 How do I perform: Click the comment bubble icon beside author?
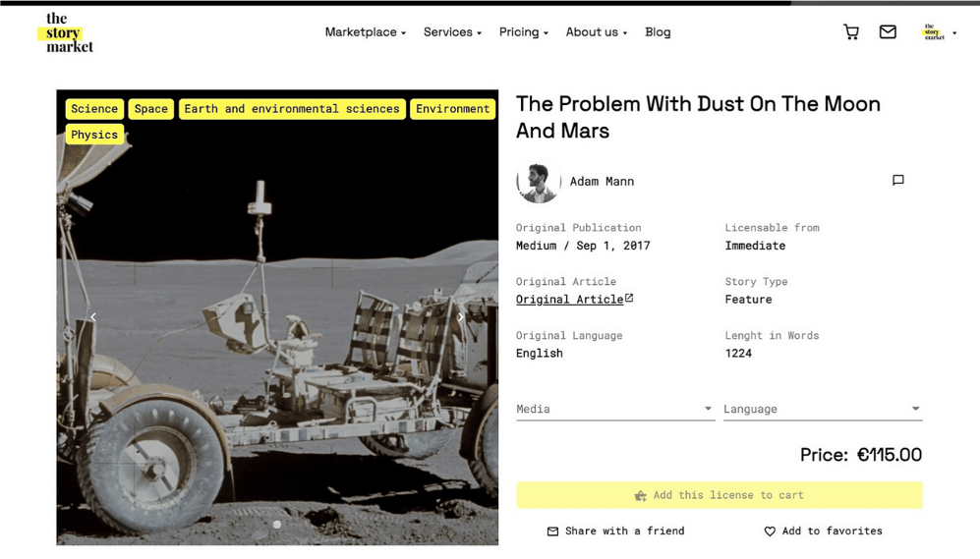897,181
